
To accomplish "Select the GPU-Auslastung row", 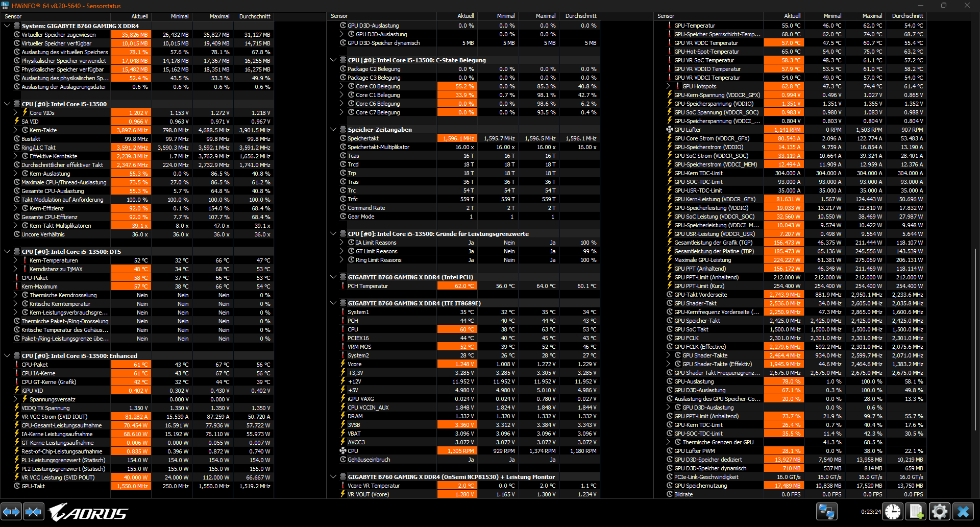I will click(x=790, y=381).
